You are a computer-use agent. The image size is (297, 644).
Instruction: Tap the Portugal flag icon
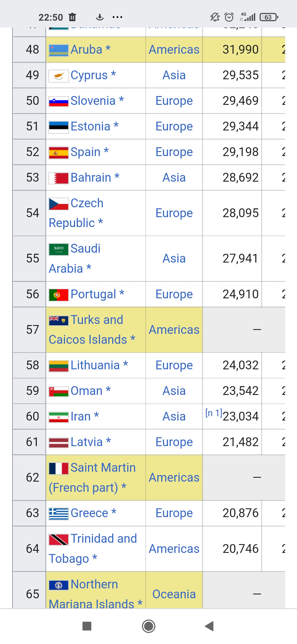(x=59, y=295)
